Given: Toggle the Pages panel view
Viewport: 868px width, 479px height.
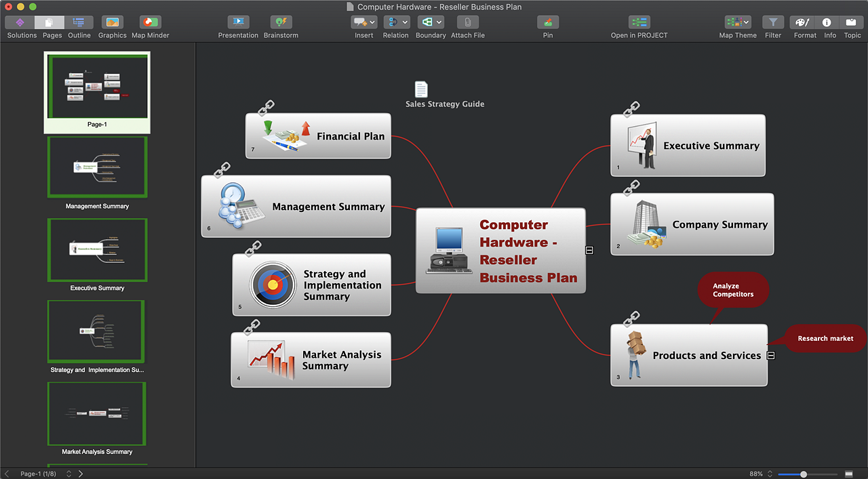Looking at the screenshot, I should (x=52, y=22).
